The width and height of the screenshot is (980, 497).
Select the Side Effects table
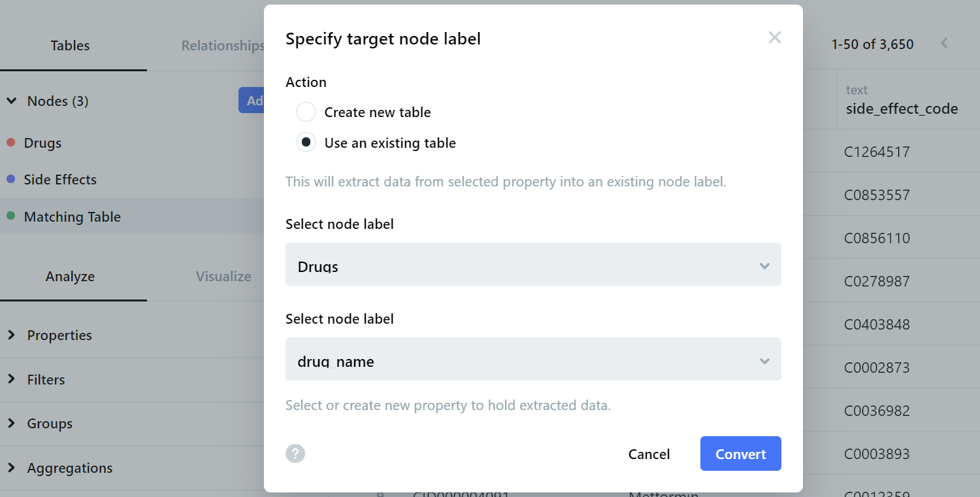coord(60,180)
